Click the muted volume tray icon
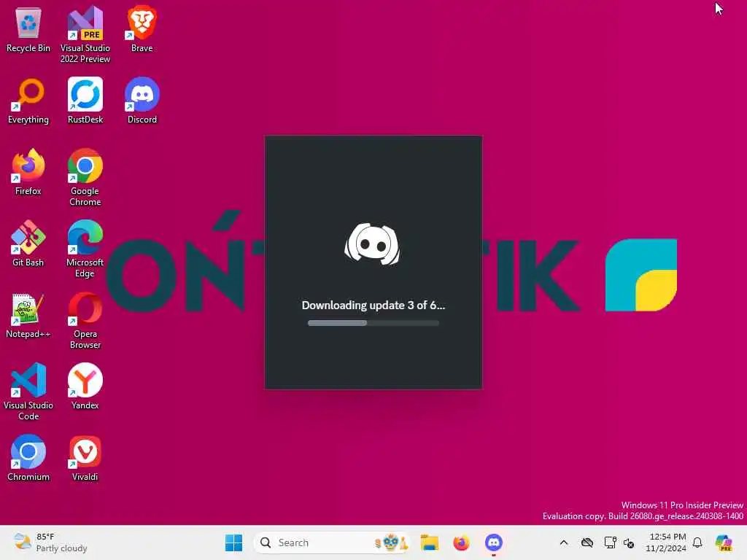 click(x=629, y=542)
